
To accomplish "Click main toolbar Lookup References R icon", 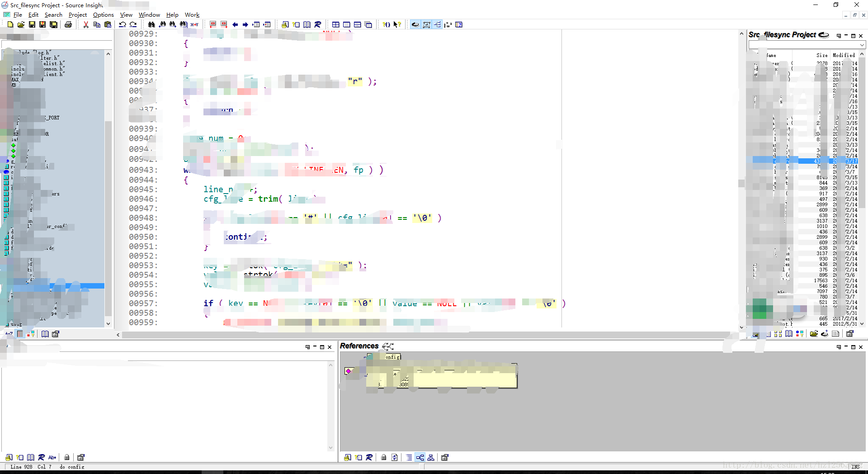I will coord(318,24).
